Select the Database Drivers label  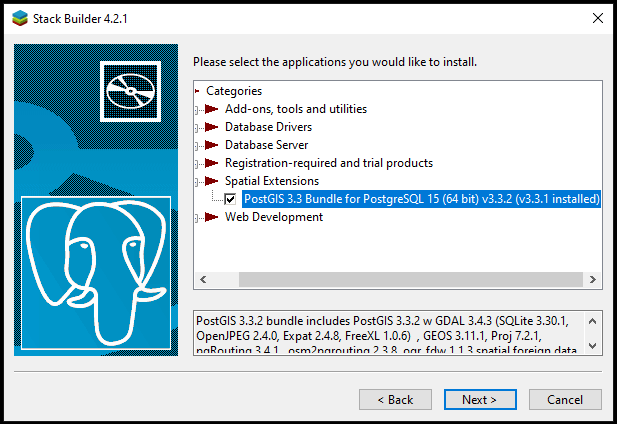(268, 127)
